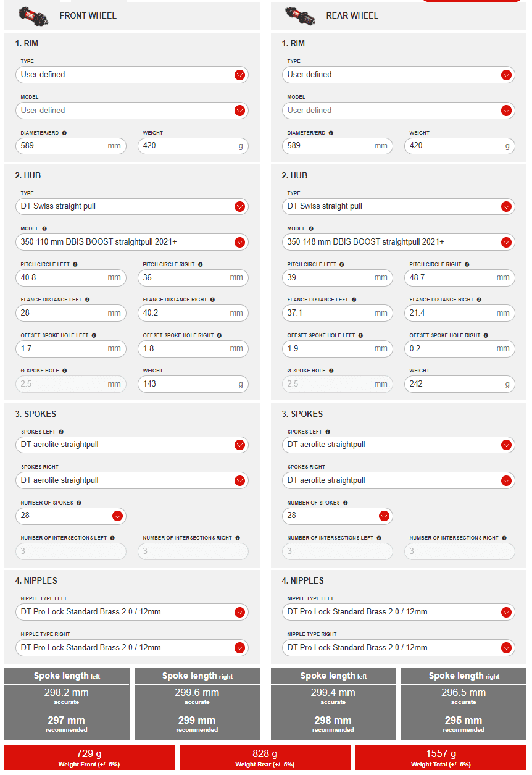This screenshot has height=775, width=532.
Task: Click info icon for rear Offset Spoke Hole Left
Action: point(360,335)
